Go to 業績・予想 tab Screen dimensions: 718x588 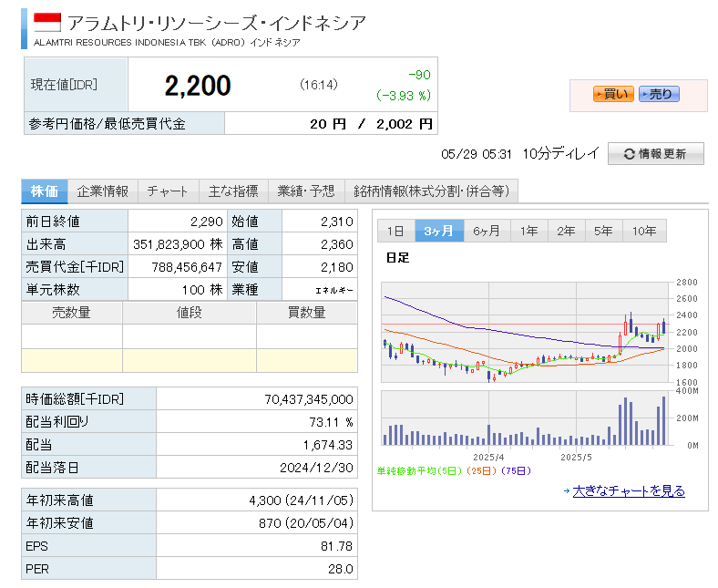tap(306, 191)
